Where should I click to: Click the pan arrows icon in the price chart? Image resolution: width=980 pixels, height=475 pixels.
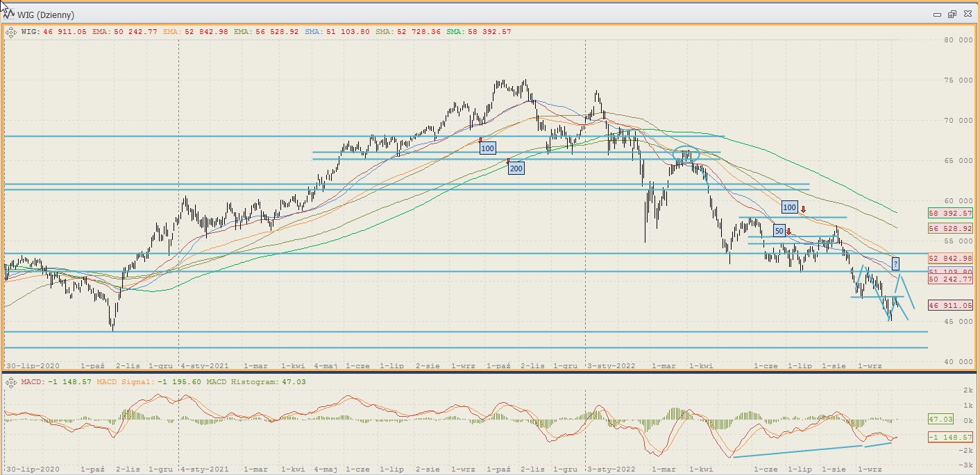pos(11,32)
